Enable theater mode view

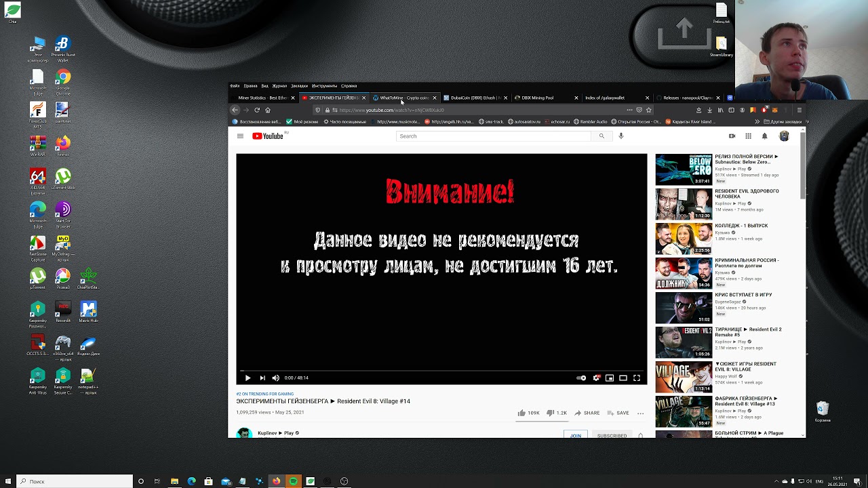click(623, 378)
